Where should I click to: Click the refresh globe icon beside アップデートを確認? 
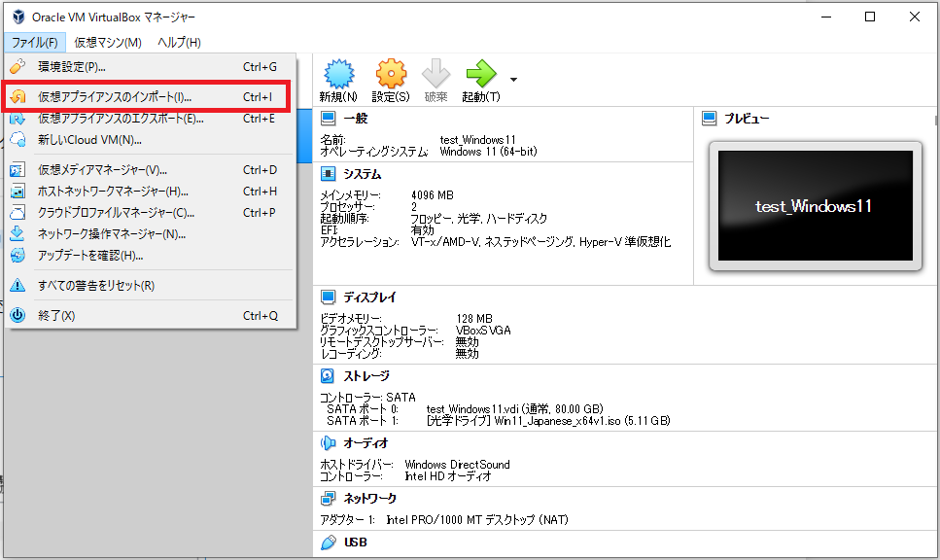click(18, 256)
